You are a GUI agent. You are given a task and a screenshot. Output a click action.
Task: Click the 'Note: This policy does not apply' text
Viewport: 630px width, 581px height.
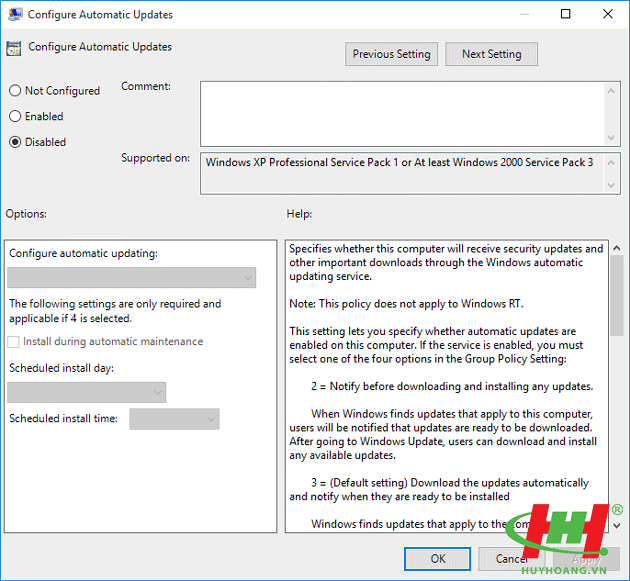click(406, 304)
